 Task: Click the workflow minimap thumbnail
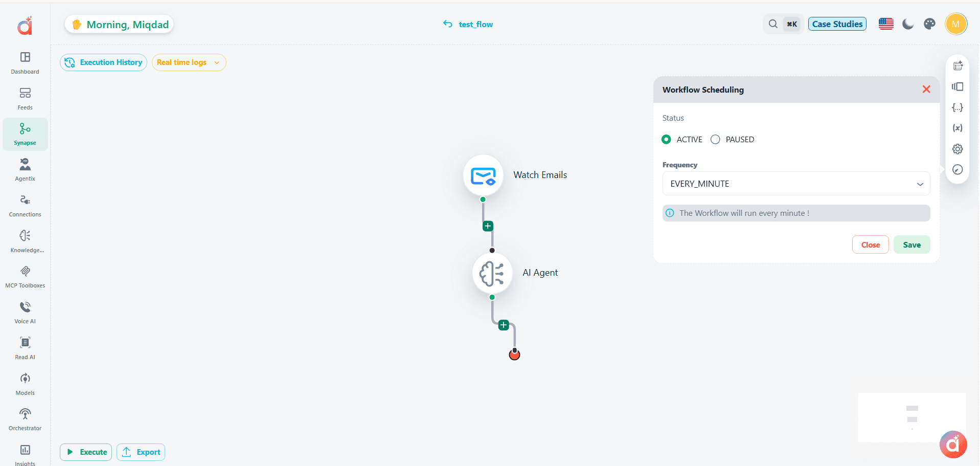tap(912, 417)
